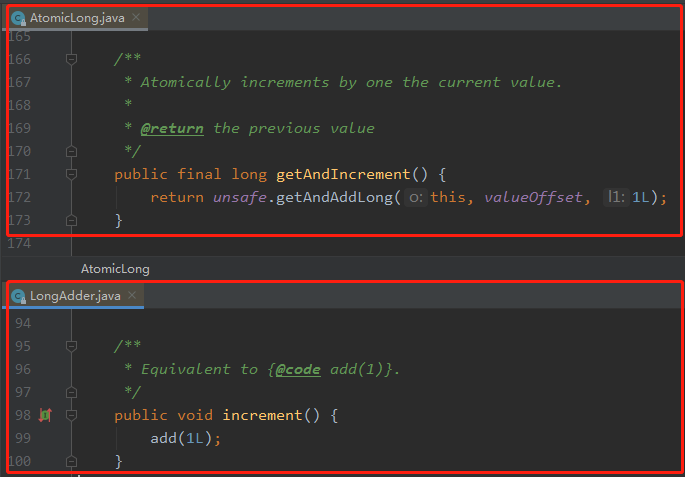Image resolution: width=685 pixels, height=477 pixels.
Task: Click the LongAdder.java class file icon
Action: click(x=18, y=297)
